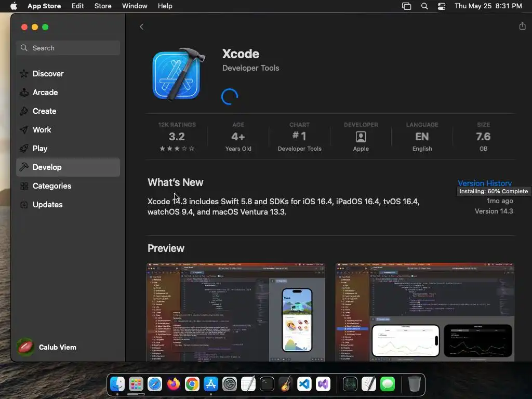
Task: Open Visual Studio Code from Dock
Action: click(304, 384)
